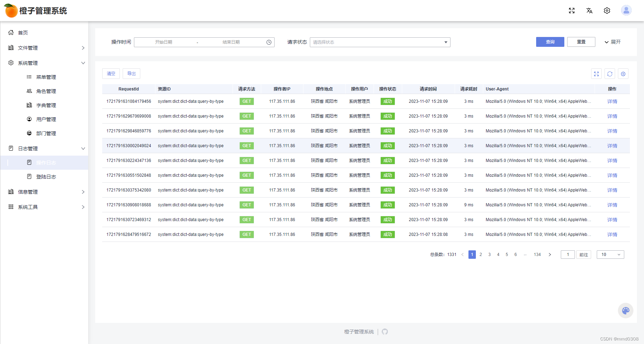Click the pagination ellipsis to jump forward
This screenshot has width=644, height=344.
(x=525, y=255)
